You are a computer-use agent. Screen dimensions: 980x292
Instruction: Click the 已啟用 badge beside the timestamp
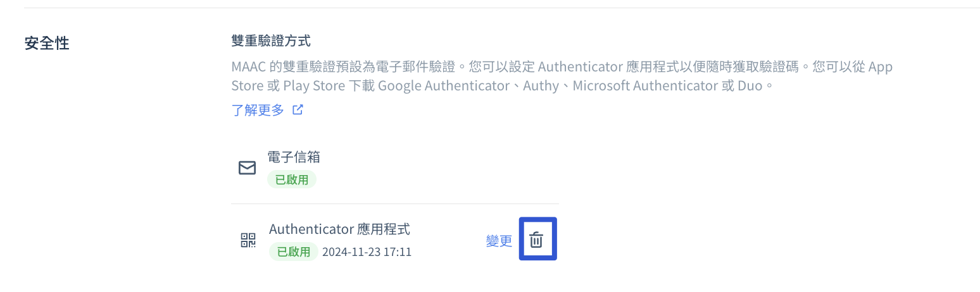[293, 252]
